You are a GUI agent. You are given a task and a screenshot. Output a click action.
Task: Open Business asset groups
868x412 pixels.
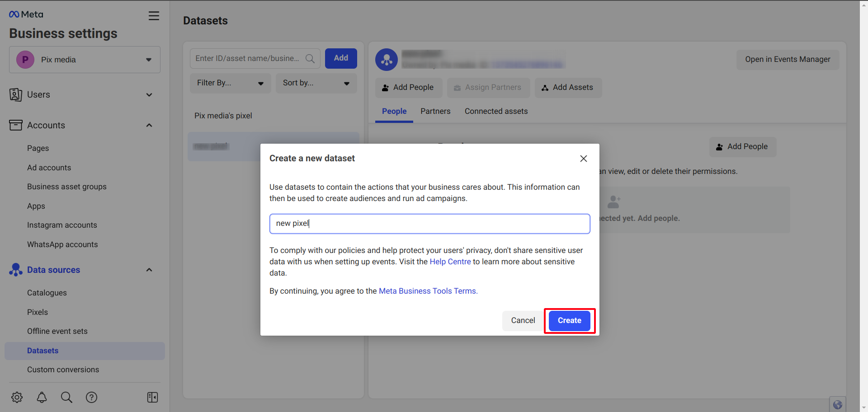coord(67,187)
